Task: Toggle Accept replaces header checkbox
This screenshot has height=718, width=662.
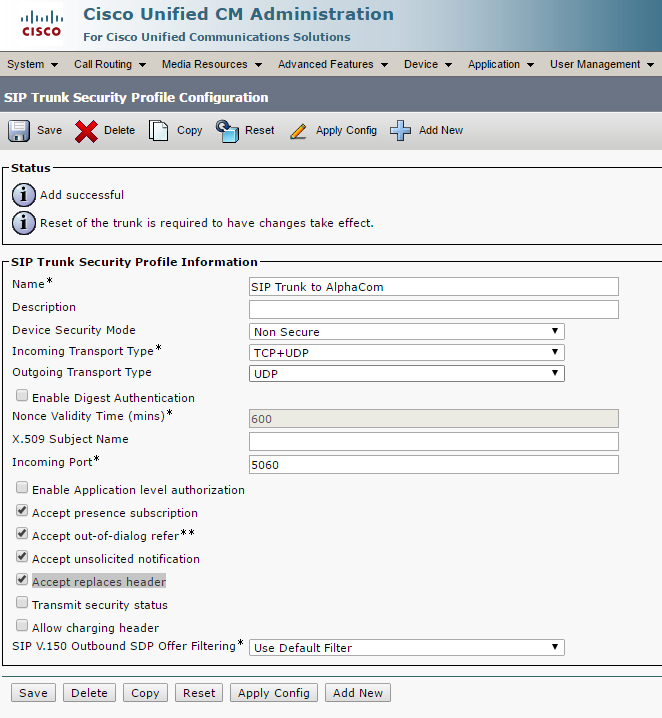Action: click(x=22, y=579)
